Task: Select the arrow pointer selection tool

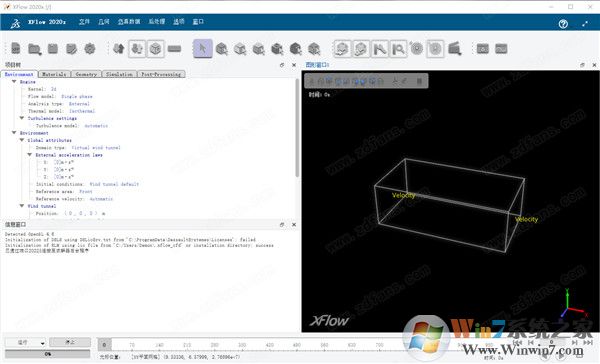Action: pos(202,49)
